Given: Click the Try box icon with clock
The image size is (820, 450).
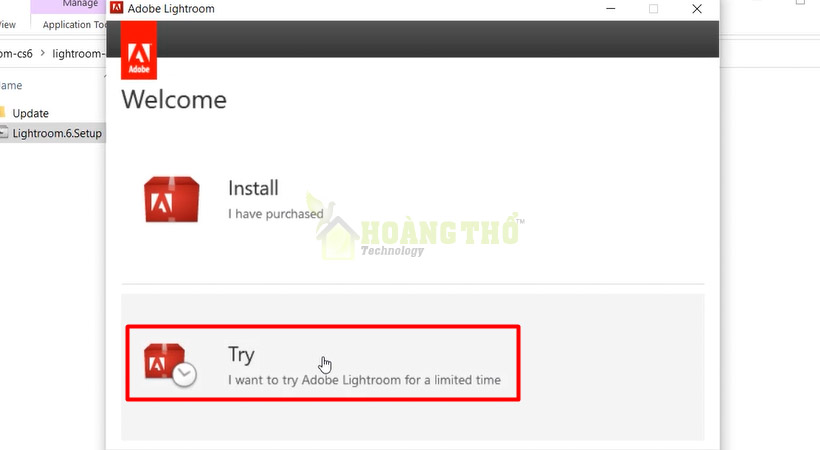Looking at the screenshot, I should click(170, 365).
